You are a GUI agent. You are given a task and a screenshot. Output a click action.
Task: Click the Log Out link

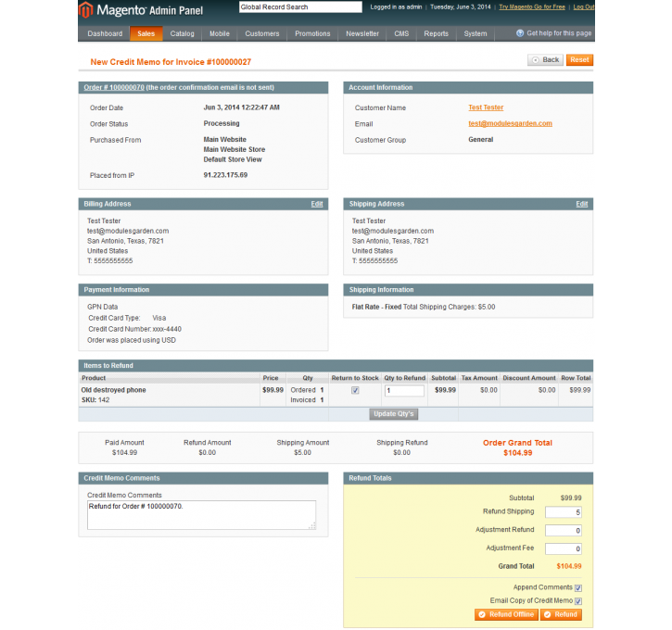click(583, 6)
